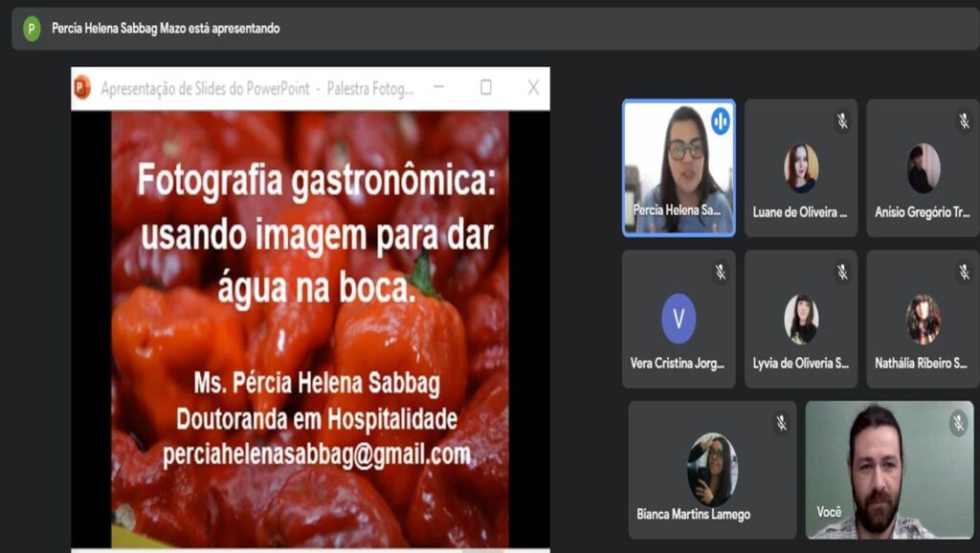This screenshot has width=980, height=553.
Task: Select Lyvia de Oliveria's profile picture
Action: (801, 320)
